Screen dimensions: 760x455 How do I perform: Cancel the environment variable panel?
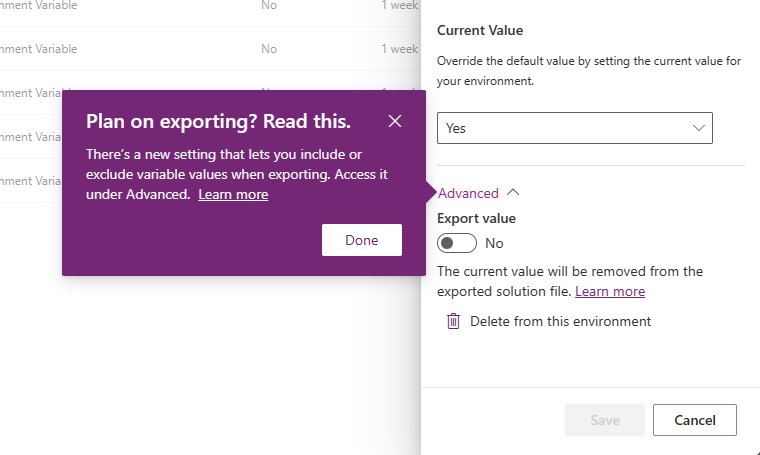click(694, 420)
